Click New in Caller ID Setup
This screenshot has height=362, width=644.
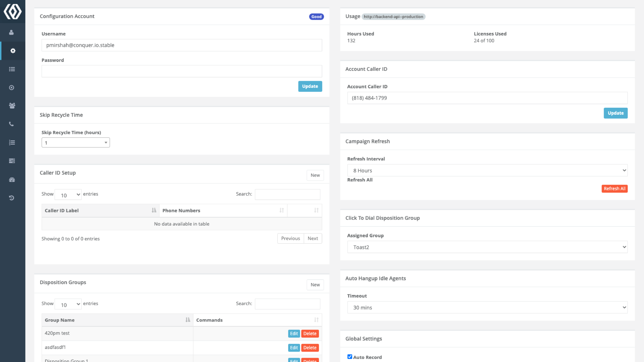tap(315, 175)
